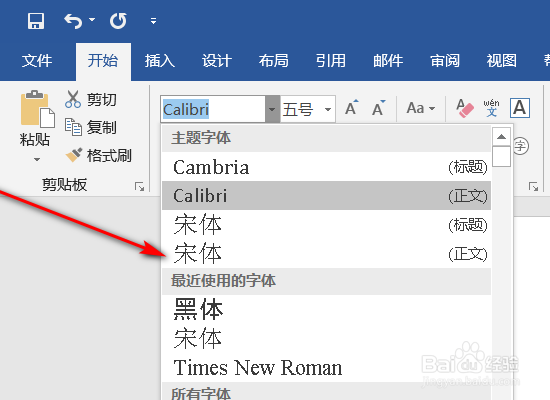Switch to the 设计 tab
Viewport: 550px width, 400px height.
coord(217,61)
